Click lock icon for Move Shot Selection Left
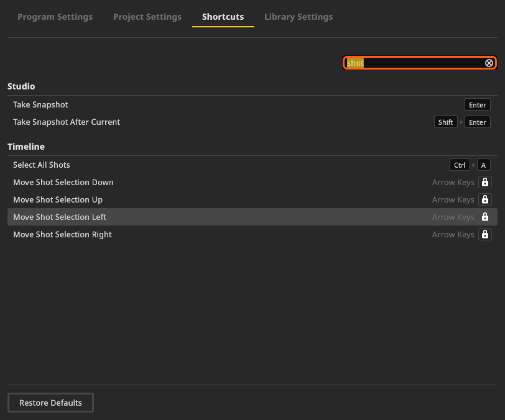 pos(484,217)
